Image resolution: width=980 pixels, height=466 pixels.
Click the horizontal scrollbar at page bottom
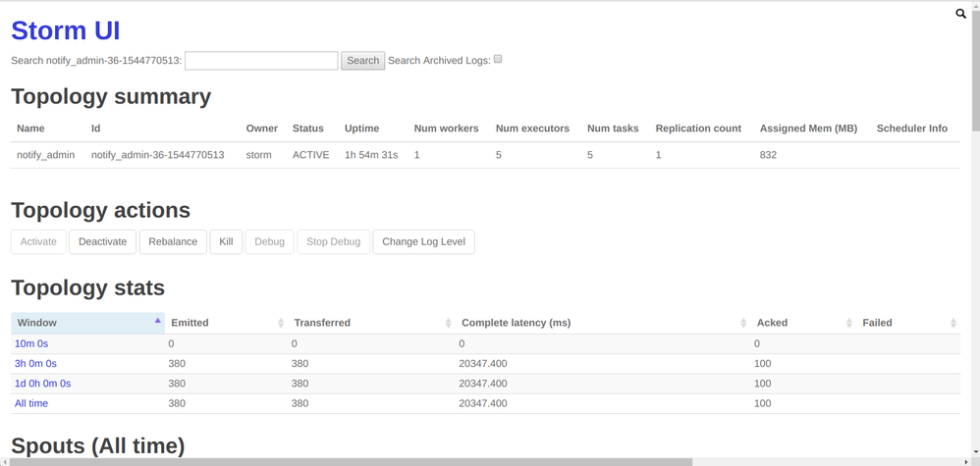point(350,462)
